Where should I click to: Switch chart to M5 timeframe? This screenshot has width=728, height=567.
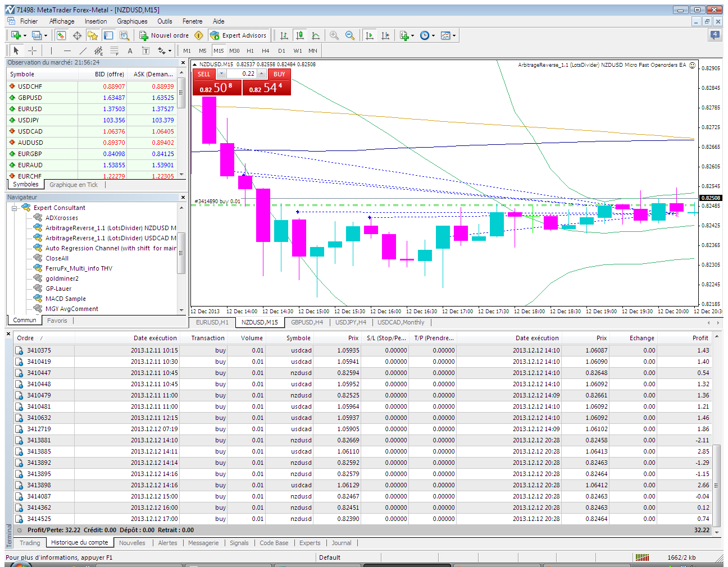point(203,51)
